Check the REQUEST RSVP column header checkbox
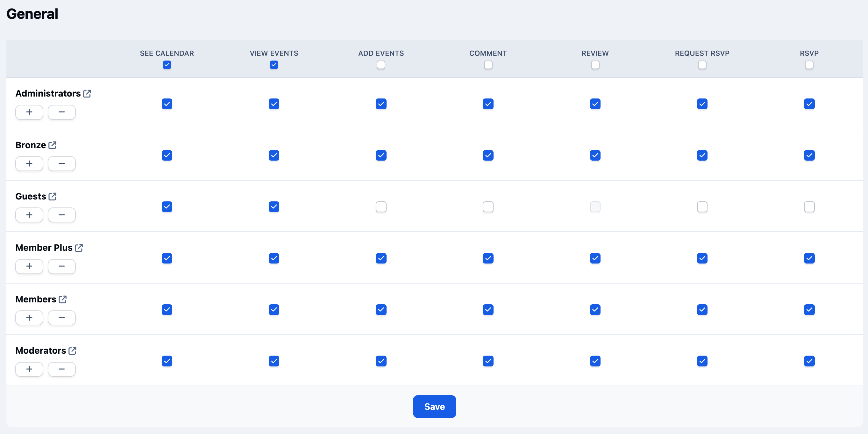868x434 pixels. point(702,65)
